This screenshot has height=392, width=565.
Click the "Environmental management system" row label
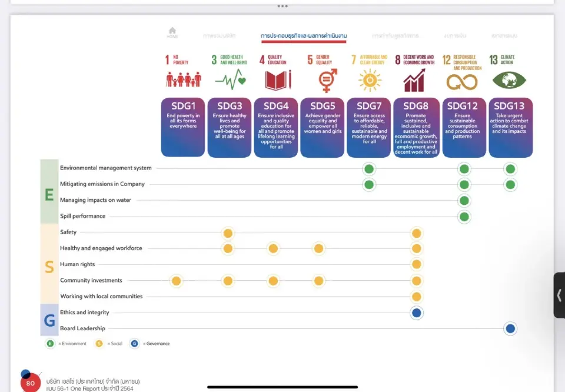[105, 168]
